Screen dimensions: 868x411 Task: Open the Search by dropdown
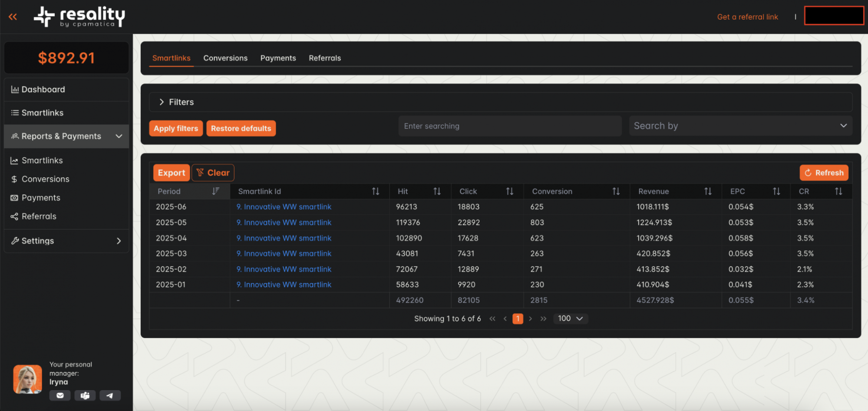740,126
